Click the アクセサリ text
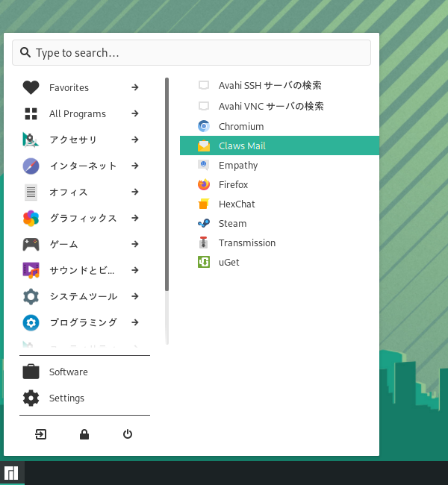The height and width of the screenshot is (485, 448). [73, 140]
